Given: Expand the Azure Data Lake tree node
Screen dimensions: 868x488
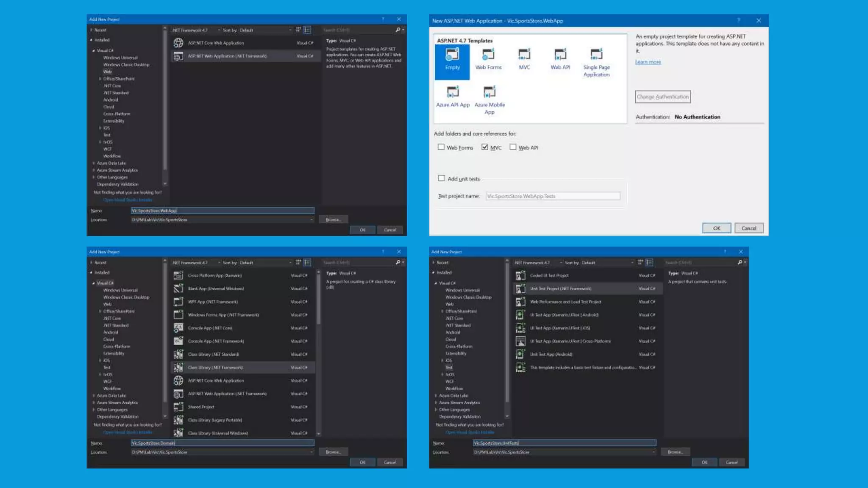Looking at the screenshot, I should point(94,163).
